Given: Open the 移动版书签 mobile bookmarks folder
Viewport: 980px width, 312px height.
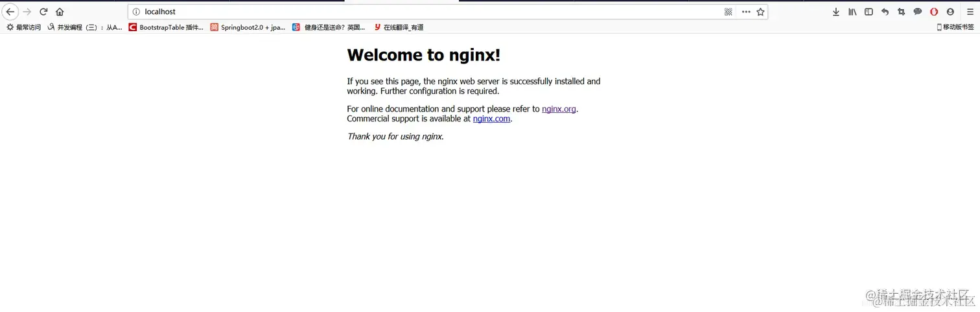Looking at the screenshot, I should click(x=955, y=27).
